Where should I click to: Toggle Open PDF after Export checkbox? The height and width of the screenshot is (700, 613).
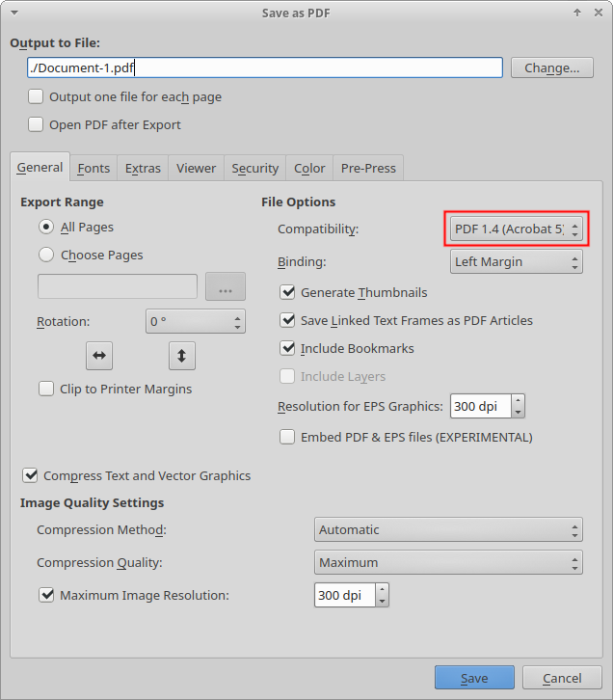(x=37, y=124)
